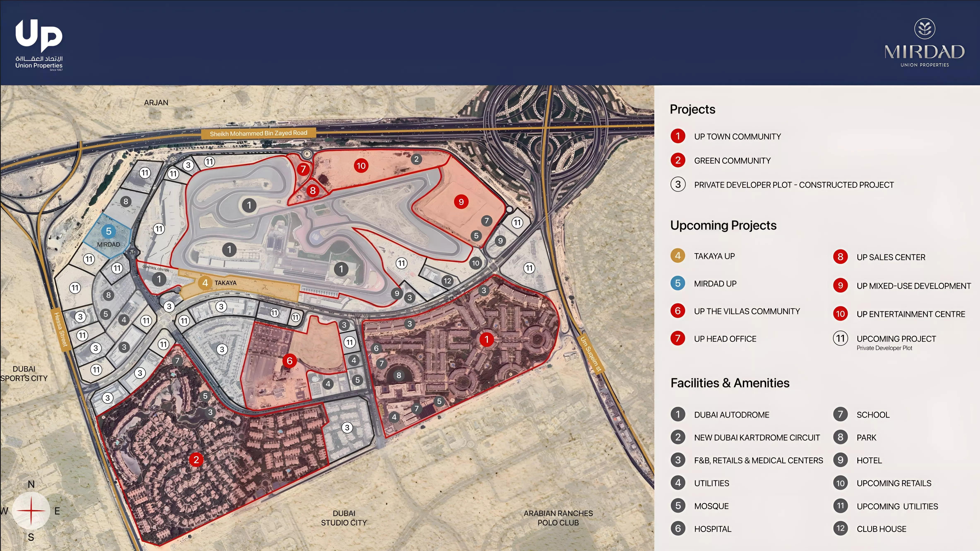Image resolution: width=980 pixels, height=551 pixels.
Task: Click the legend's red 1 Up Town icon
Action: click(678, 136)
